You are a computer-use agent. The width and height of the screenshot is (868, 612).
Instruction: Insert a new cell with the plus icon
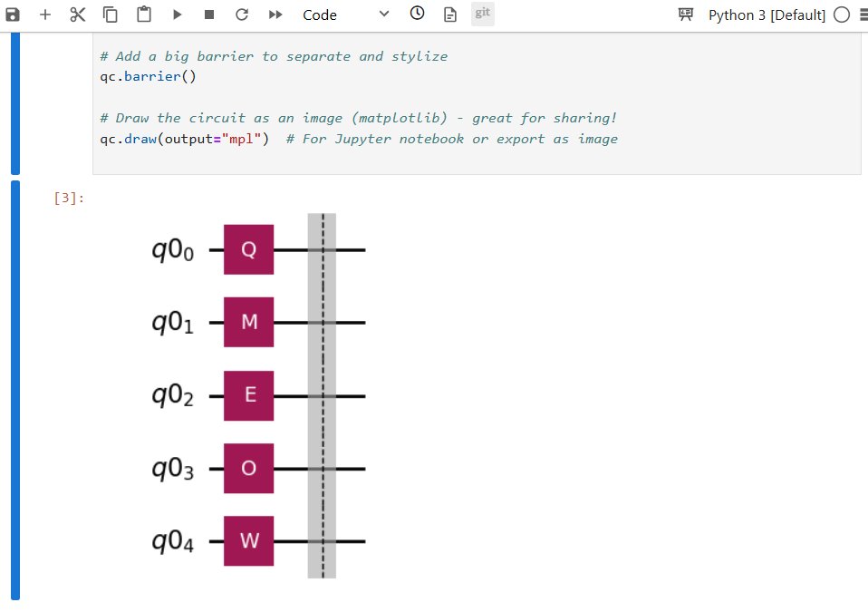[x=44, y=14]
